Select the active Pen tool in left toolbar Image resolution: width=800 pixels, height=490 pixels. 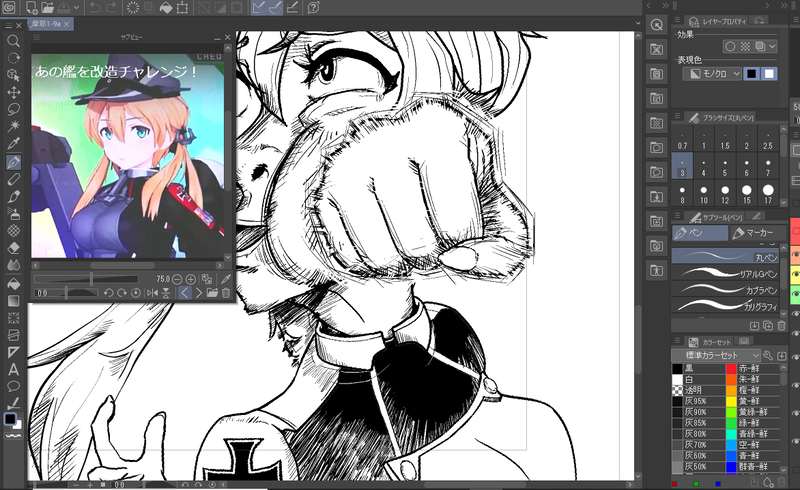point(13,162)
